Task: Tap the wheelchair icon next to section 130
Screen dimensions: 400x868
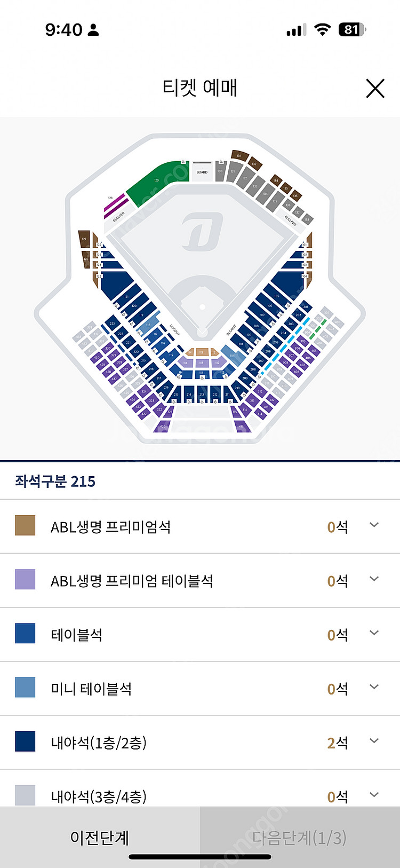Action: point(221,162)
